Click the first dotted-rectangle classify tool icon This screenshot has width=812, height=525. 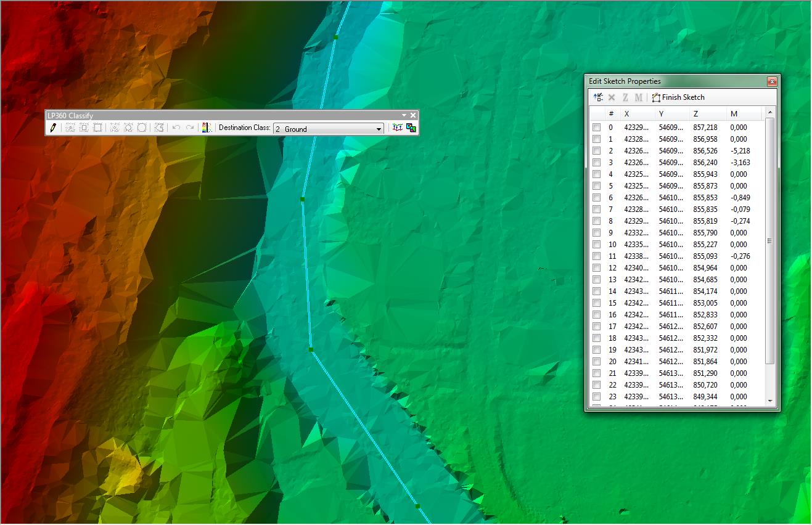click(x=70, y=128)
